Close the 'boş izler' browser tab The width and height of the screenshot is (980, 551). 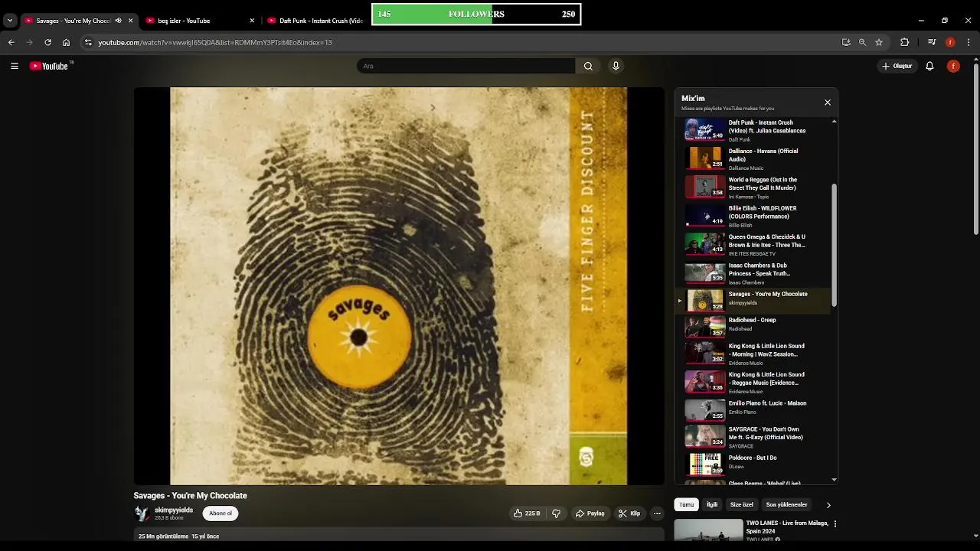click(252, 21)
